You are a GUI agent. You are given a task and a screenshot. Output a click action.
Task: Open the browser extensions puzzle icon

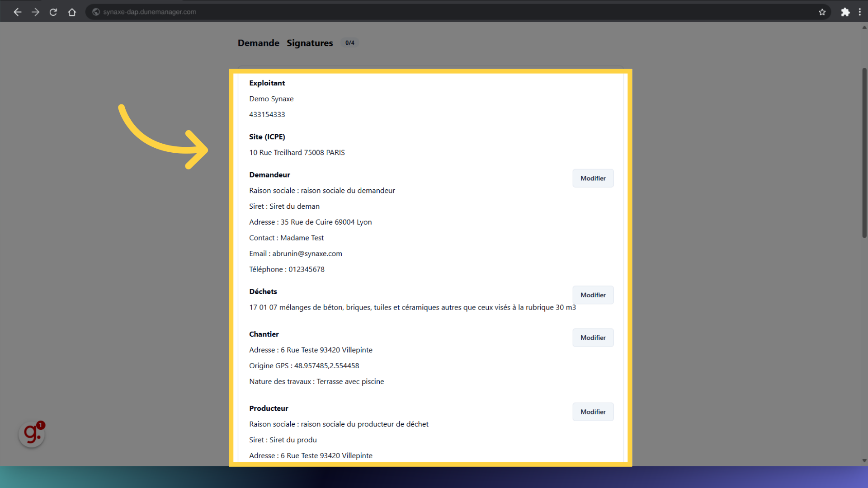(845, 12)
